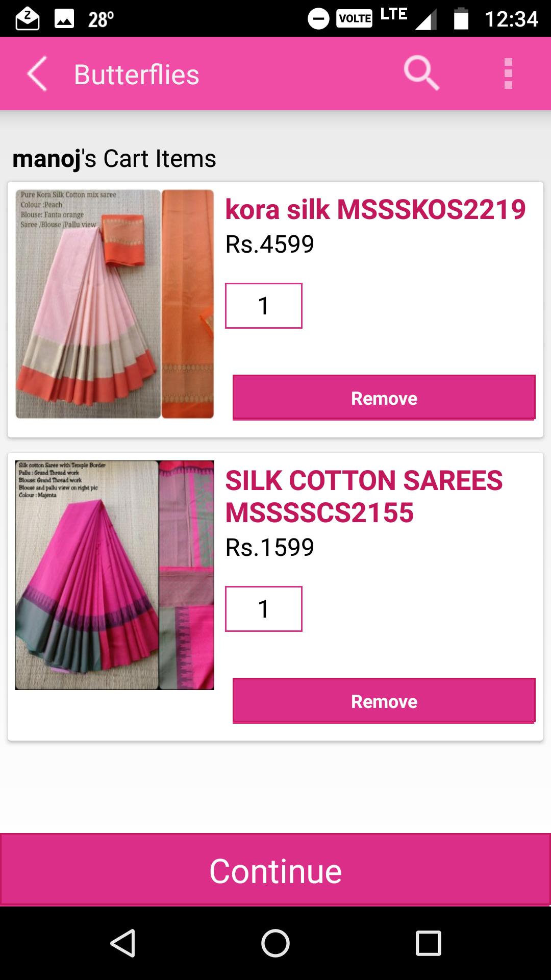
Task: Remove the SILK COTTON SAREES item
Action: coord(384,701)
